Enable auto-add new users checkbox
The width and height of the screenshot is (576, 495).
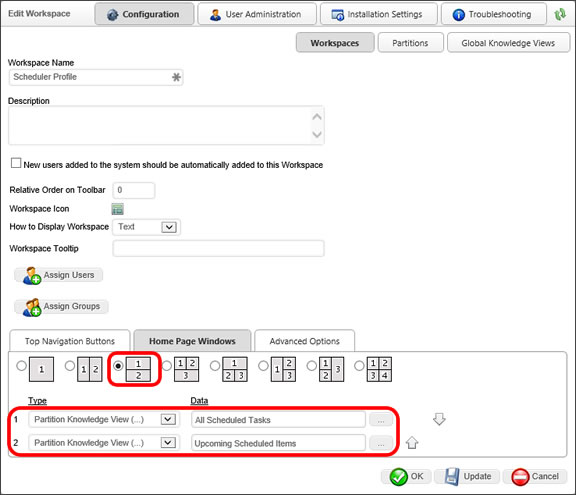(x=16, y=163)
